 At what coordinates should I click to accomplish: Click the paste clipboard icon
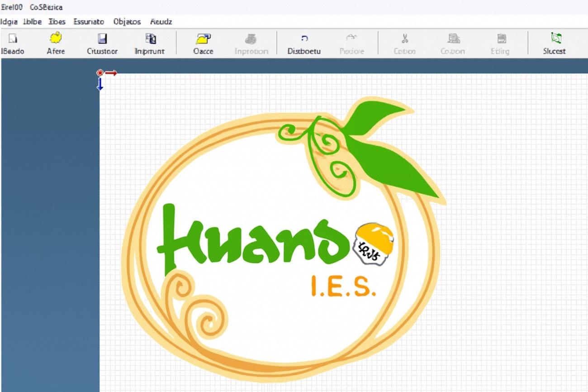501,39
